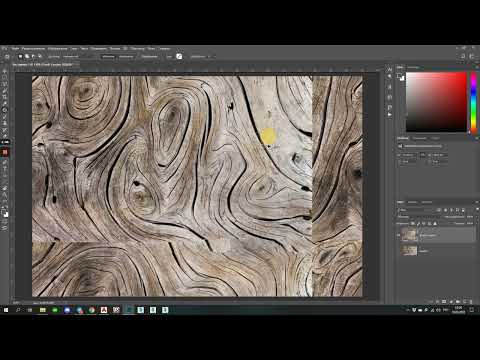Click the Intersect with Selection mode icon
Viewport: 480px width, 360px height.
click(40, 57)
